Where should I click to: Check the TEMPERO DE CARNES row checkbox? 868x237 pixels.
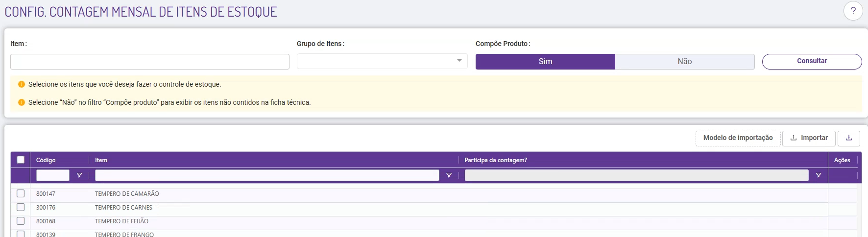click(x=21, y=207)
